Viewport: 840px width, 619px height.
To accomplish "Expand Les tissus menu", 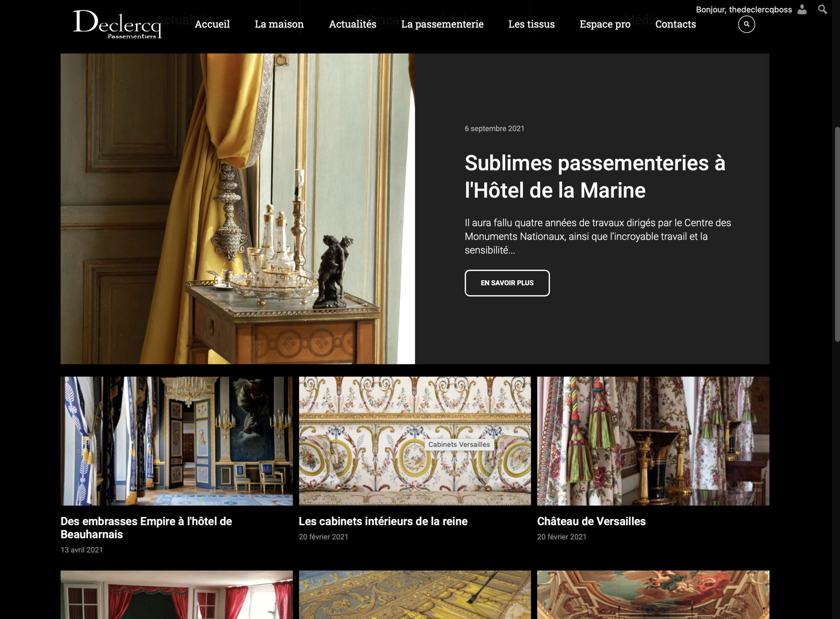I will 532,24.
